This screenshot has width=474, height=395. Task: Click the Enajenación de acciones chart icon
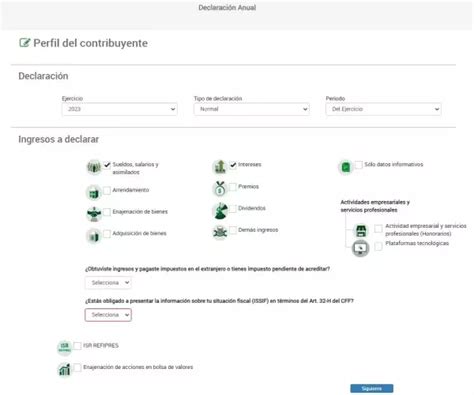(64, 369)
